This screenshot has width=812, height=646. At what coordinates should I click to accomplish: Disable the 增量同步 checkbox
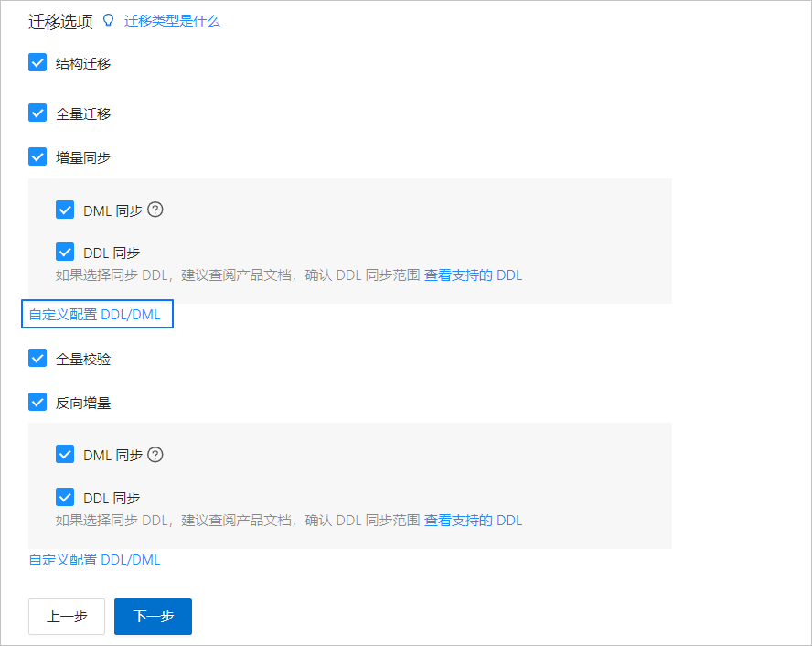coord(37,157)
